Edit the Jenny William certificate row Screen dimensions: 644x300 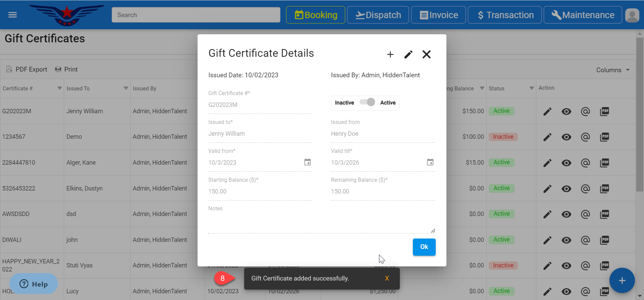click(x=547, y=112)
